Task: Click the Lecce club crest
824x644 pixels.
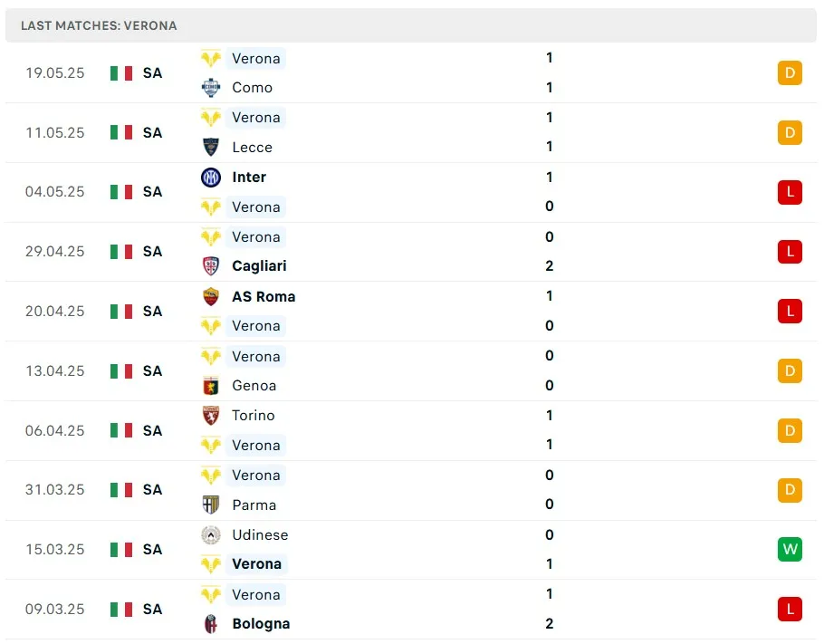Action: click(211, 148)
